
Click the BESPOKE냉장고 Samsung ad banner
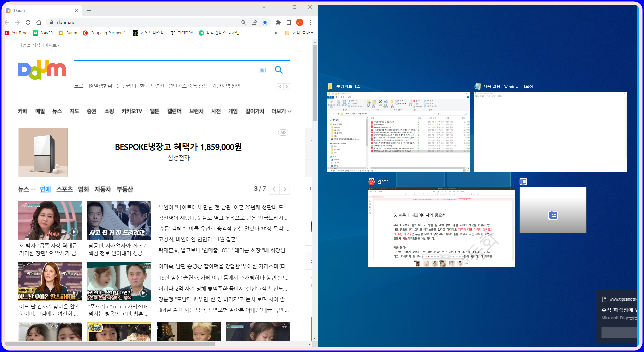click(x=154, y=152)
